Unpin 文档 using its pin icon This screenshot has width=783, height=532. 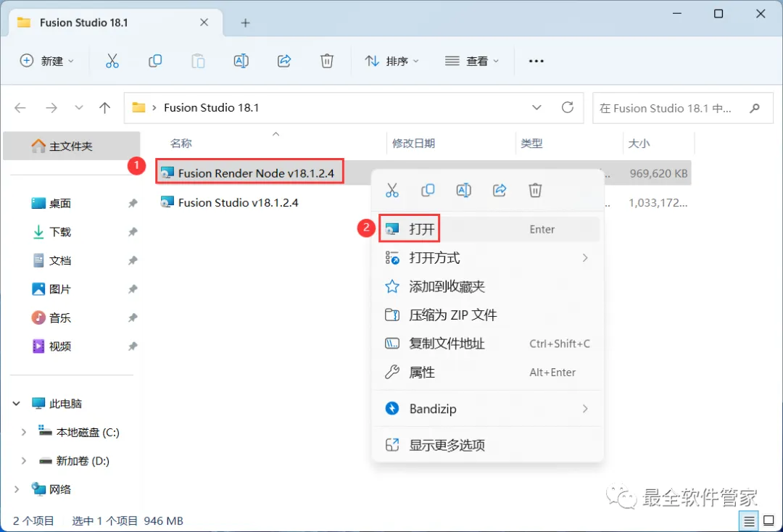[x=133, y=260]
